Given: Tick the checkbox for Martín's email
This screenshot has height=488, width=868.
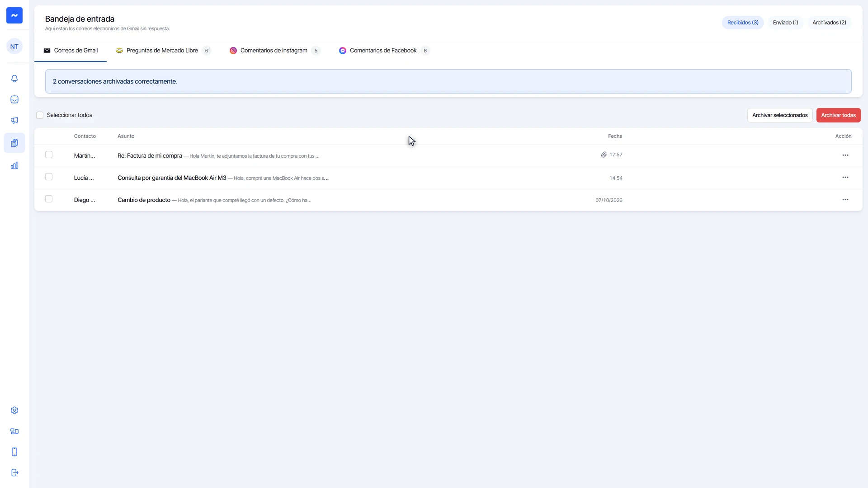Looking at the screenshot, I should [49, 155].
